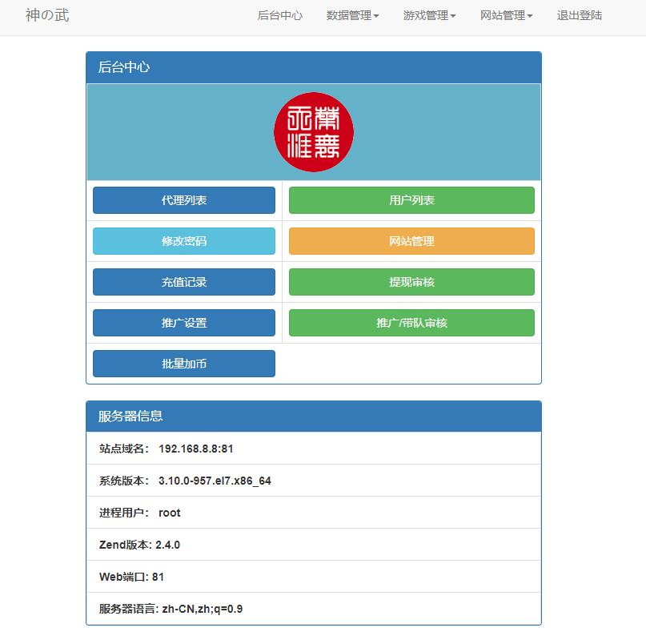
Task: Select the 系统版本 3.10.0-957.el7.x86_64 row
Action: click(314, 481)
